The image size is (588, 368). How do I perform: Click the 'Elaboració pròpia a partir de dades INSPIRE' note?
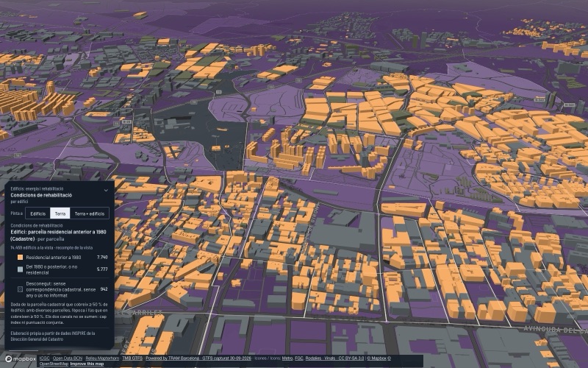(52, 336)
